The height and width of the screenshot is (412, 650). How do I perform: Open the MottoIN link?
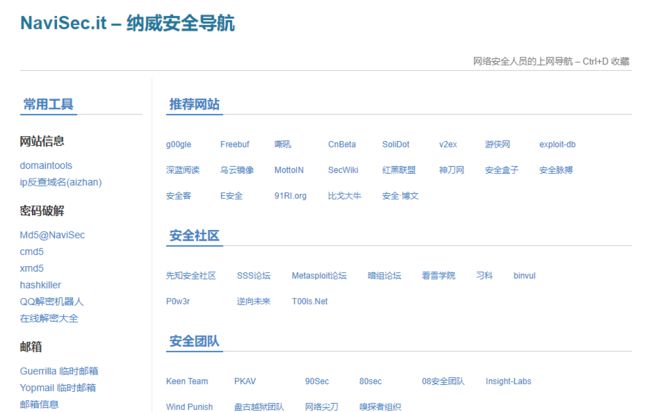[x=289, y=170]
